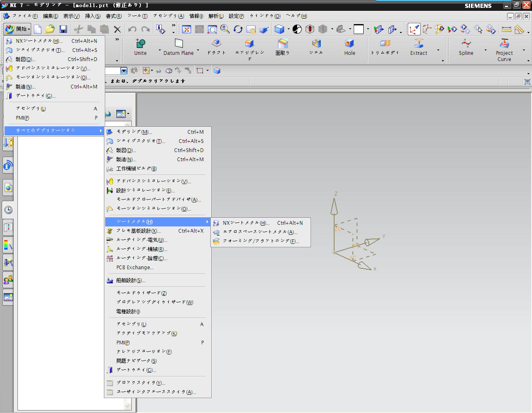Click the Save floppy disk icon
Screen dimensions: 532x413
(x=63, y=29)
